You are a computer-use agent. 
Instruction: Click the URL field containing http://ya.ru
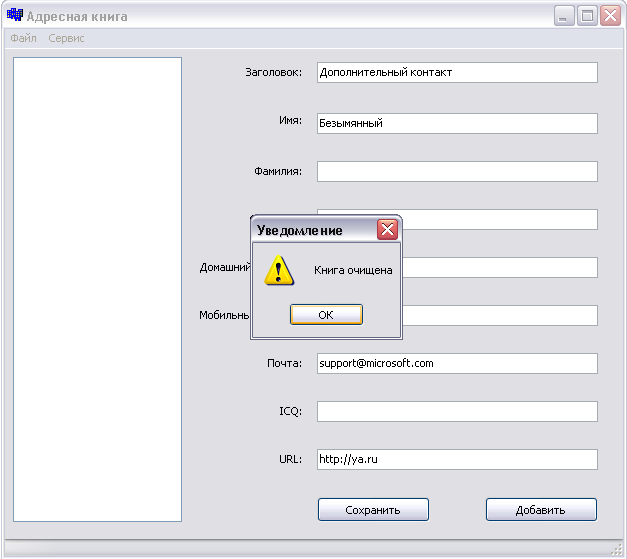coord(457,459)
